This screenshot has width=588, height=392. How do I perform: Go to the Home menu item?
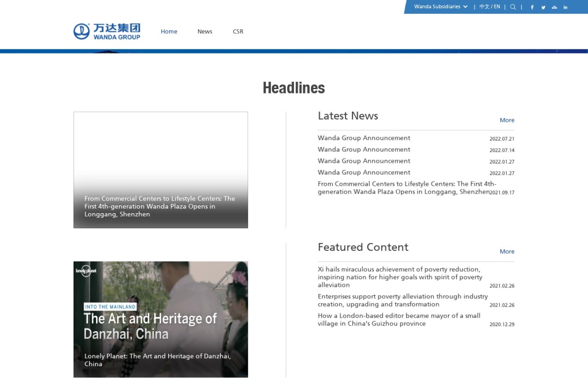(x=169, y=31)
